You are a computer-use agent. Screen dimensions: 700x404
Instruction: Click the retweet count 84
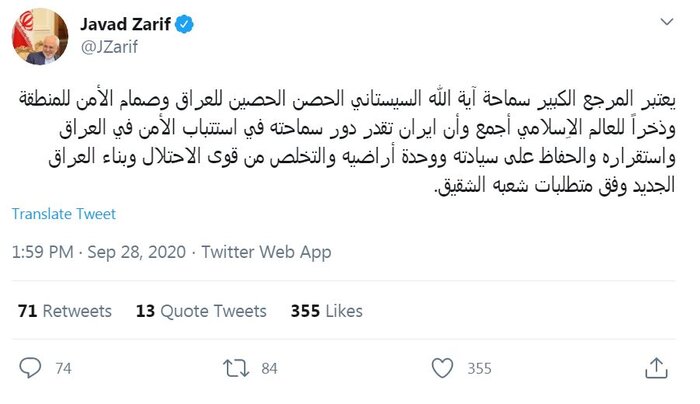[x=268, y=369]
